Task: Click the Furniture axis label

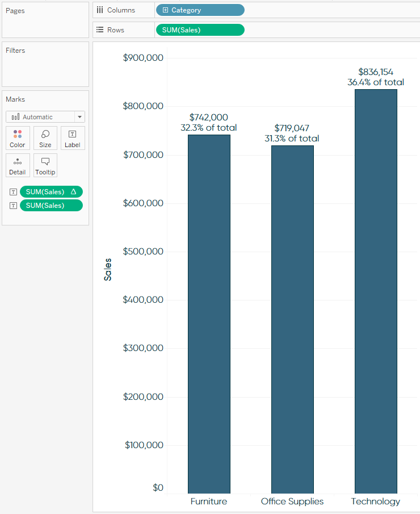Action: pyautogui.click(x=209, y=502)
